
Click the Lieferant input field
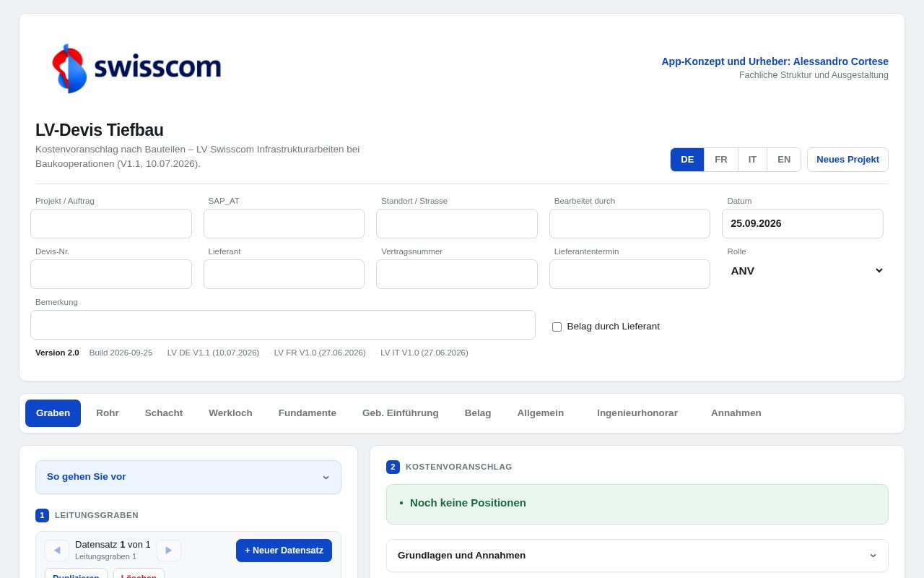tap(284, 275)
